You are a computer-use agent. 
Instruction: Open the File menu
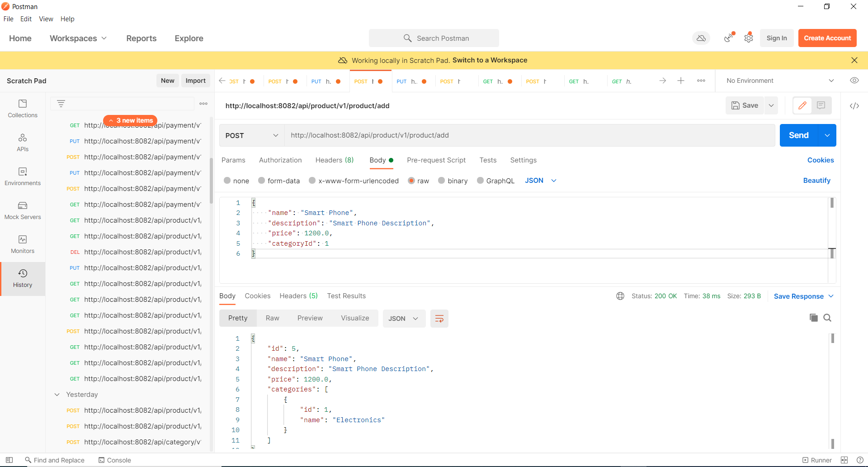click(9, 19)
